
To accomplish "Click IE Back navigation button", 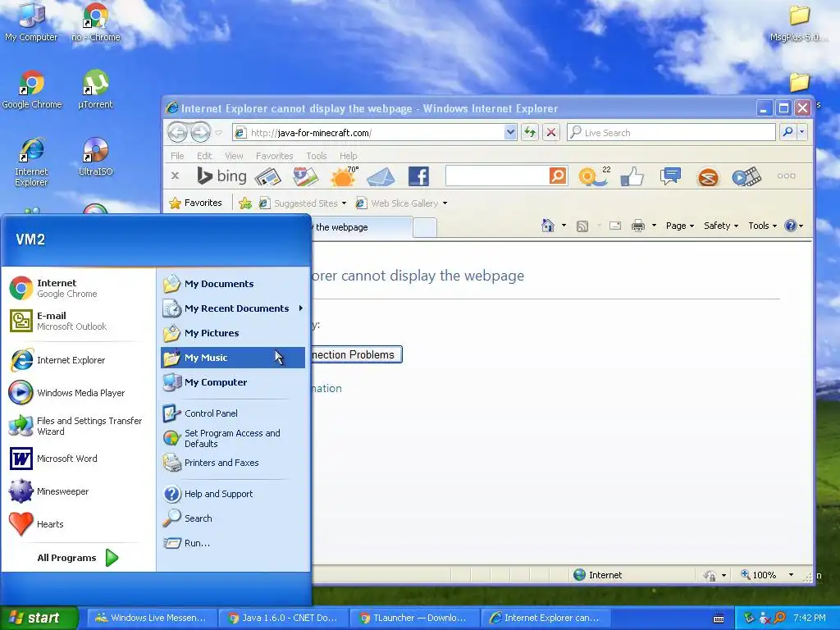I will pyautogui.click(x=178, y=132).
